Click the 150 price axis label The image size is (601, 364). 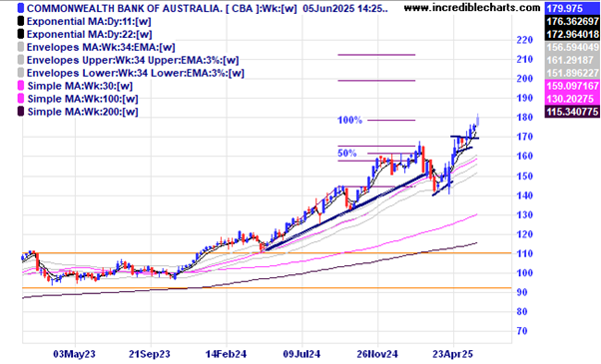point(524,177)
